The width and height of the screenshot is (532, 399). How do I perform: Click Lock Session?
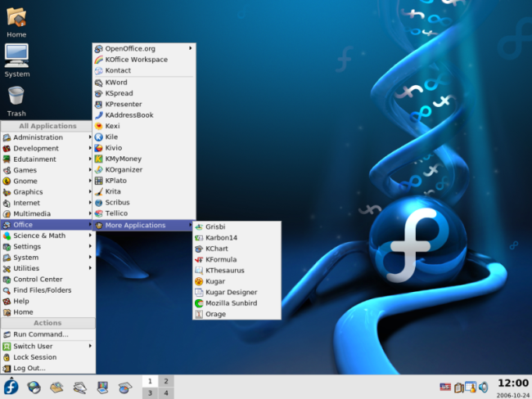click(47, 357)
